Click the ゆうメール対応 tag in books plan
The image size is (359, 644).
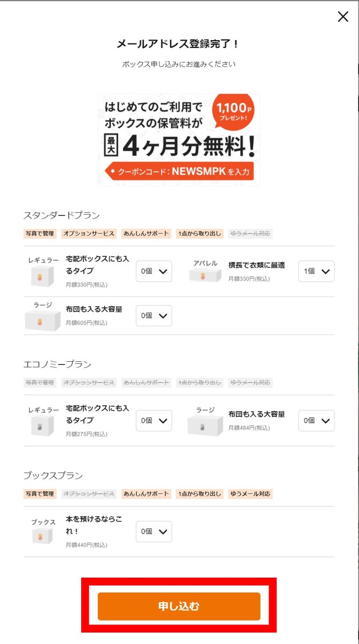coord(249,493)
